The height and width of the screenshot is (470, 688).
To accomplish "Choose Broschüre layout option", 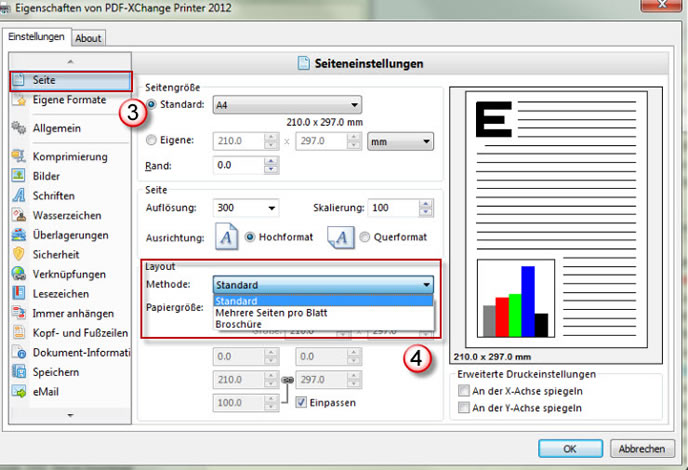I will 323,324.
